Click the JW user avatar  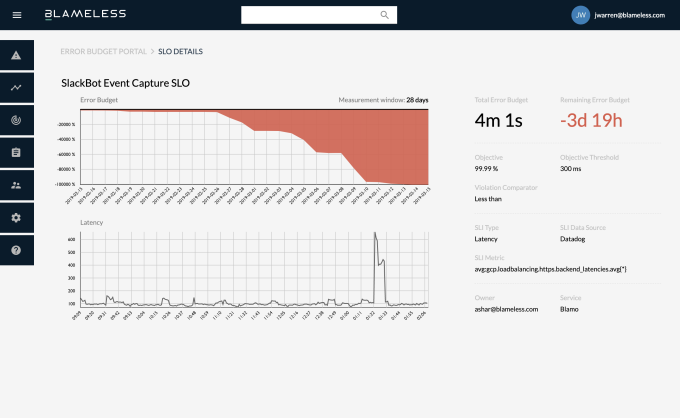580,15
